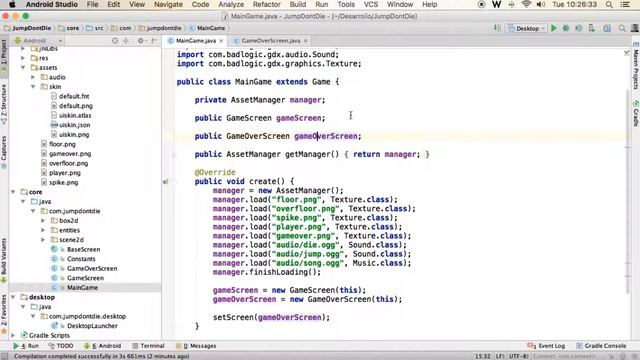The width and height of the screenshot is (640, 360).
Task: Click the Wi-Fi status icon in menu bar
Action: (526, 4)
